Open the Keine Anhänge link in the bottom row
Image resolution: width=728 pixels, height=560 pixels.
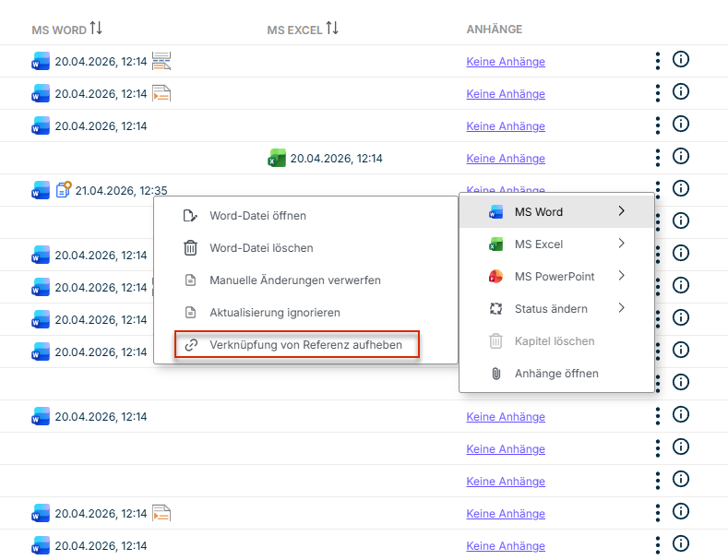pyautogui.click(x=506, y=545)
